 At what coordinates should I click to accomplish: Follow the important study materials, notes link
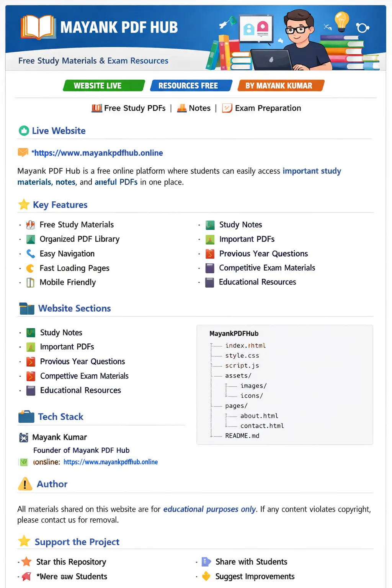[179, 176]
